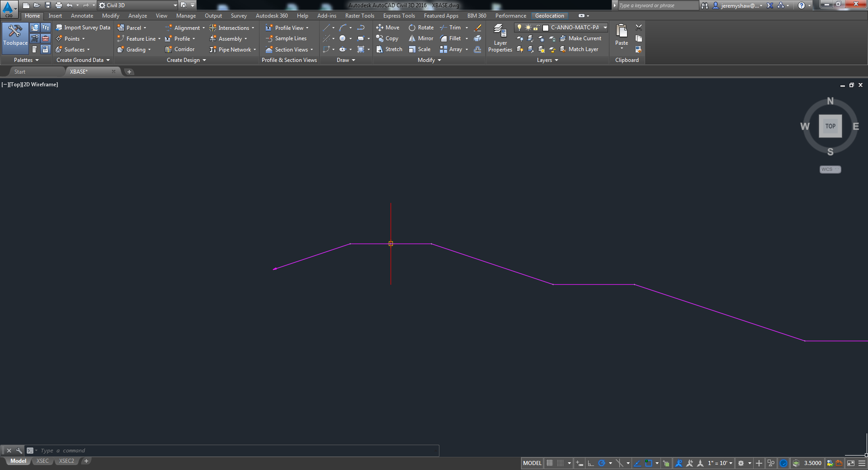Activate the Copy command
This screenshot has height=470, width=868.
click(x=387, y=38)
